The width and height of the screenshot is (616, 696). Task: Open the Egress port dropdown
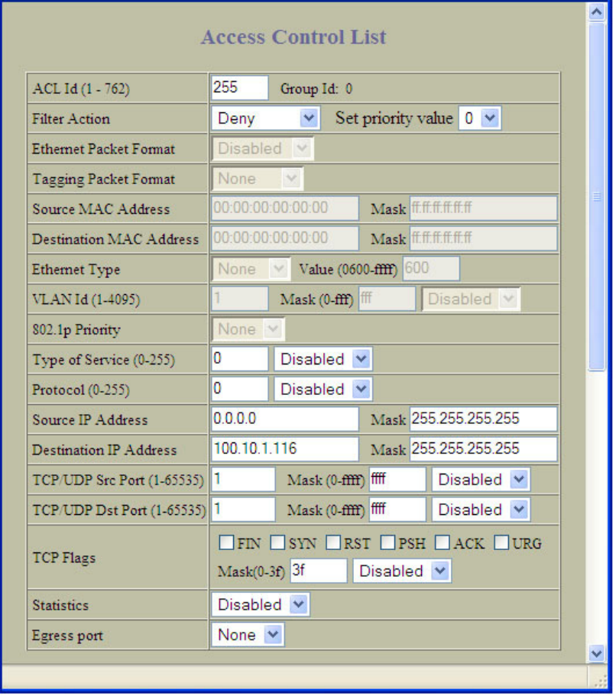pos(248,635)
